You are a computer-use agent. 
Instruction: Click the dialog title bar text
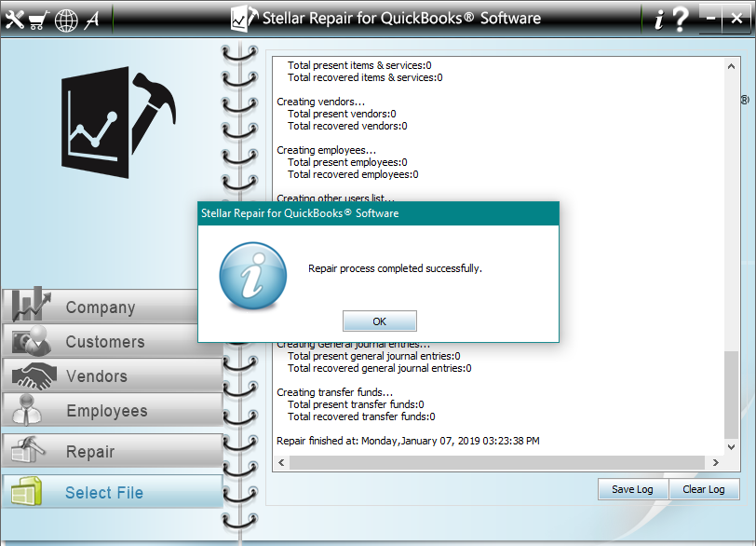tap(300, 213)
